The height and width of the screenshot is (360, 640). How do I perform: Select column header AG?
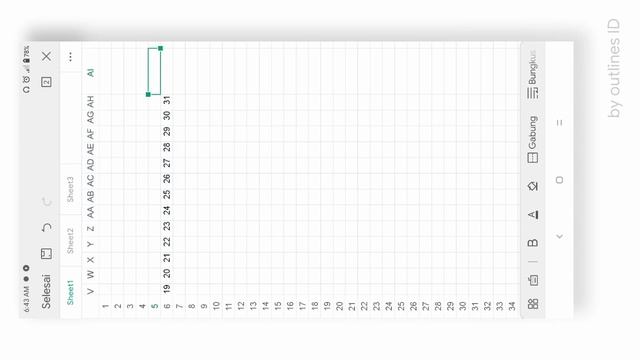(x=91, y=118)
